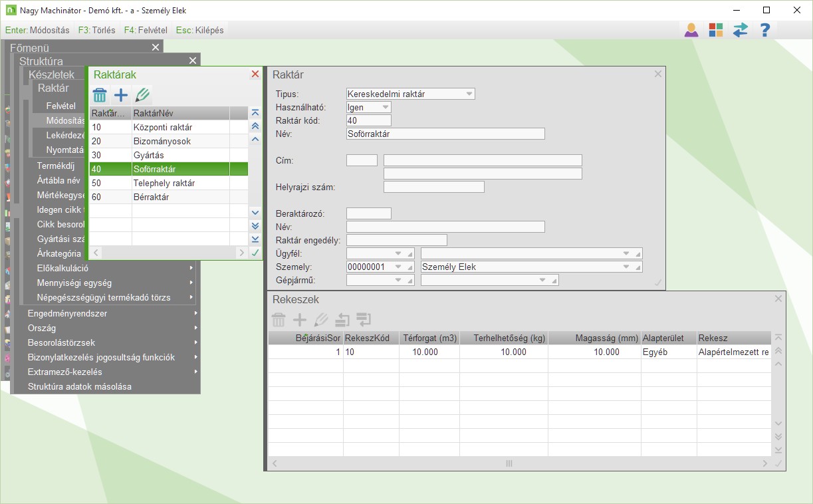The width and height of the screenshot is (813, 504).
Task: Click the pencil edit icon in Raktárak
Action: coord(142,95)
